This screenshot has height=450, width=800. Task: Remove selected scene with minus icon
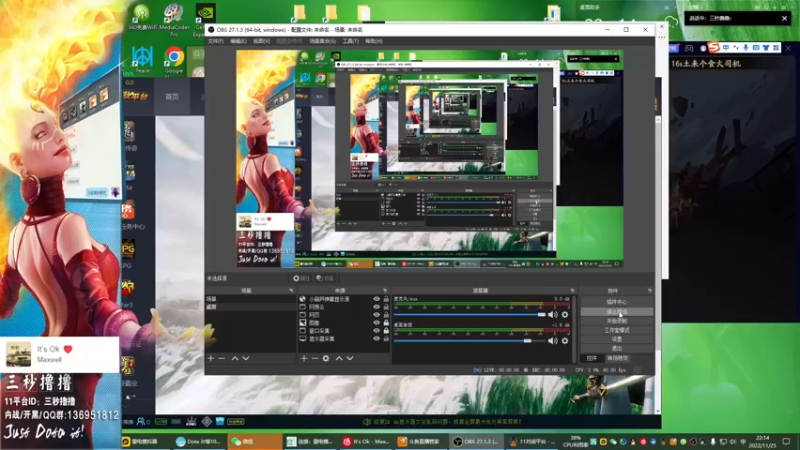pos(222,358)
